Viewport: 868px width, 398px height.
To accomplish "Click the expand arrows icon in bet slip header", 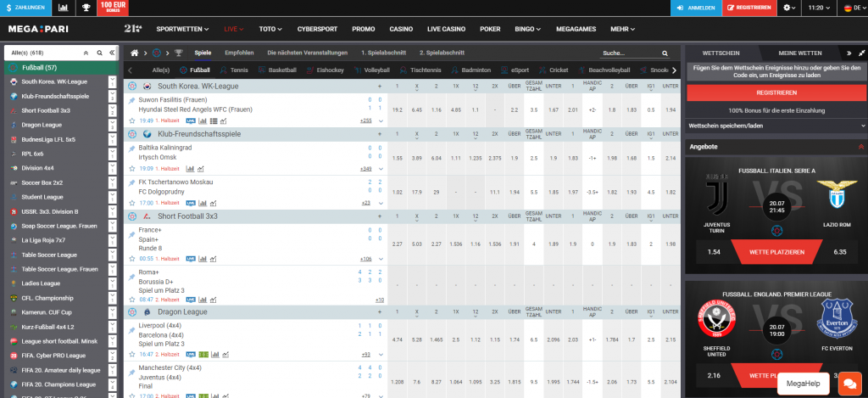I will (x=861, y=53).
